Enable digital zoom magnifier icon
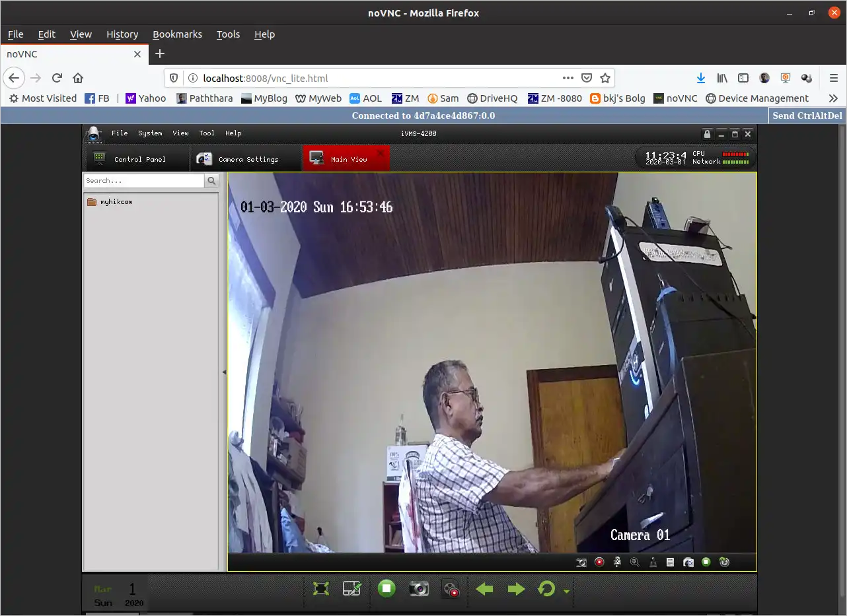847x616 pixels. pos(635,563)
